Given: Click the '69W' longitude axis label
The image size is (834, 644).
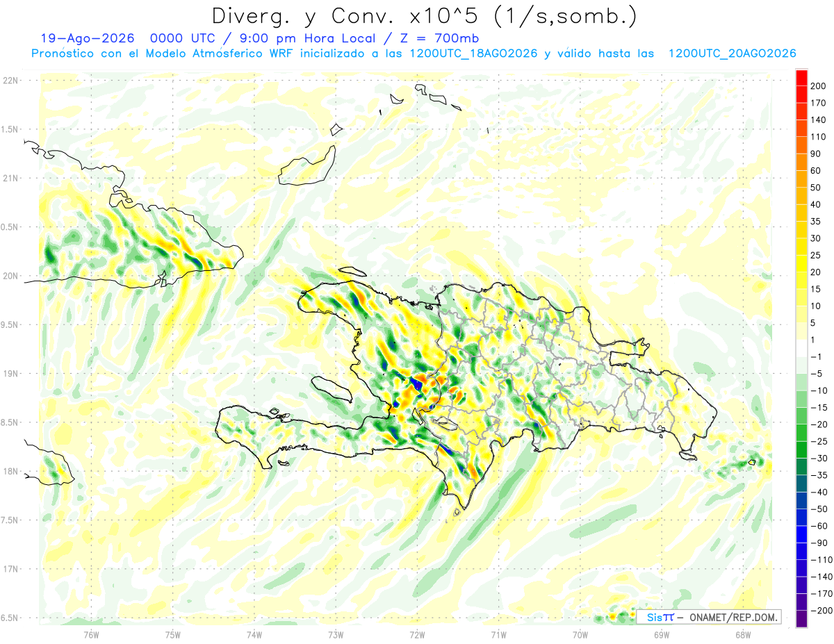Looking at the screenshot, I should pyautogui.click(x=662, y=634).
